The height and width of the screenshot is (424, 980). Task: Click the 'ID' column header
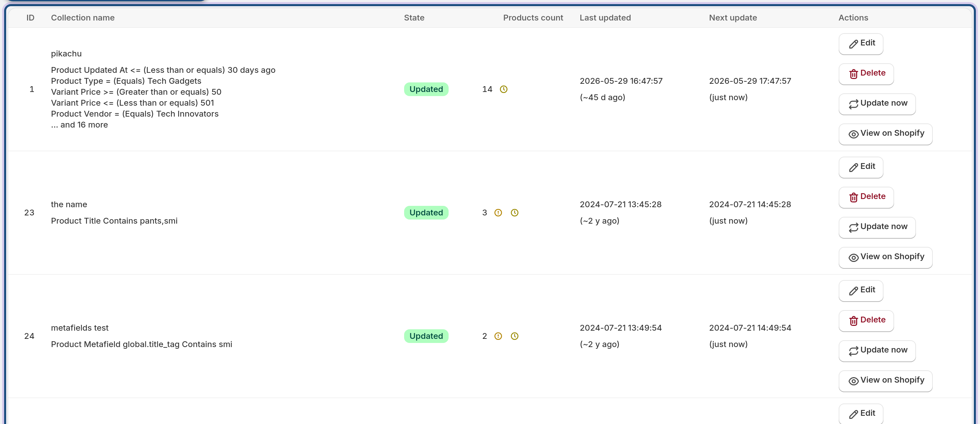(30, 18)
